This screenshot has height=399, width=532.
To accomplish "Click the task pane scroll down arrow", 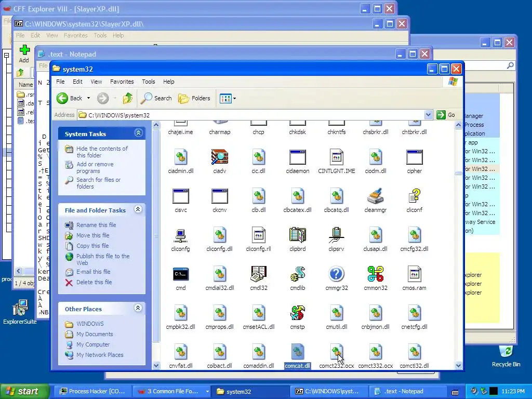I will tap(156, 365).
